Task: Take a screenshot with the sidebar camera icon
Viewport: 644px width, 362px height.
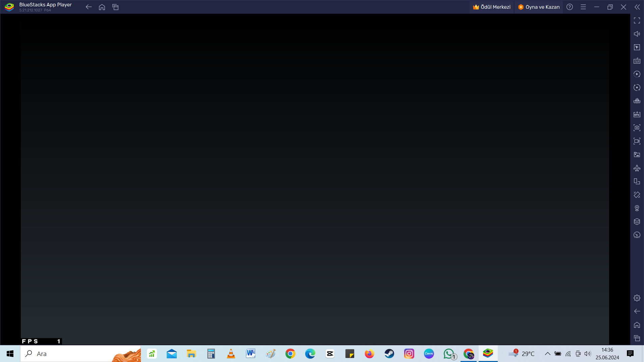Action: pos(637,128)
